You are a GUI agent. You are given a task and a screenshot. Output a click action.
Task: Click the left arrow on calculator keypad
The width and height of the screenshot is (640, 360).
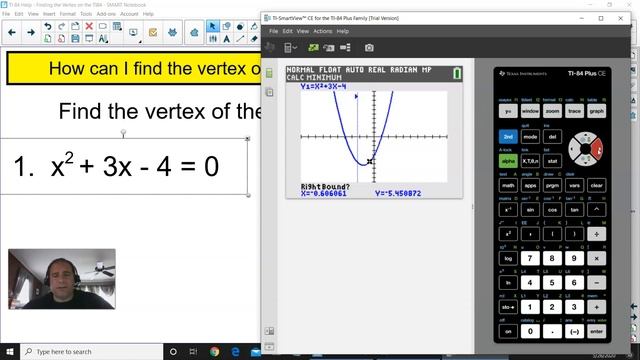(x=573, y=149)
